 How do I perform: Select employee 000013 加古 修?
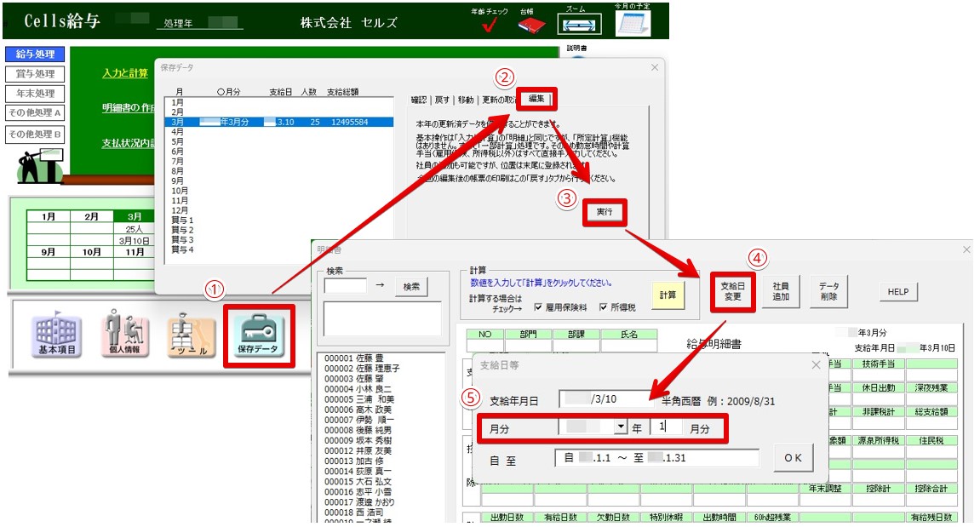click(x=353, y=461)
